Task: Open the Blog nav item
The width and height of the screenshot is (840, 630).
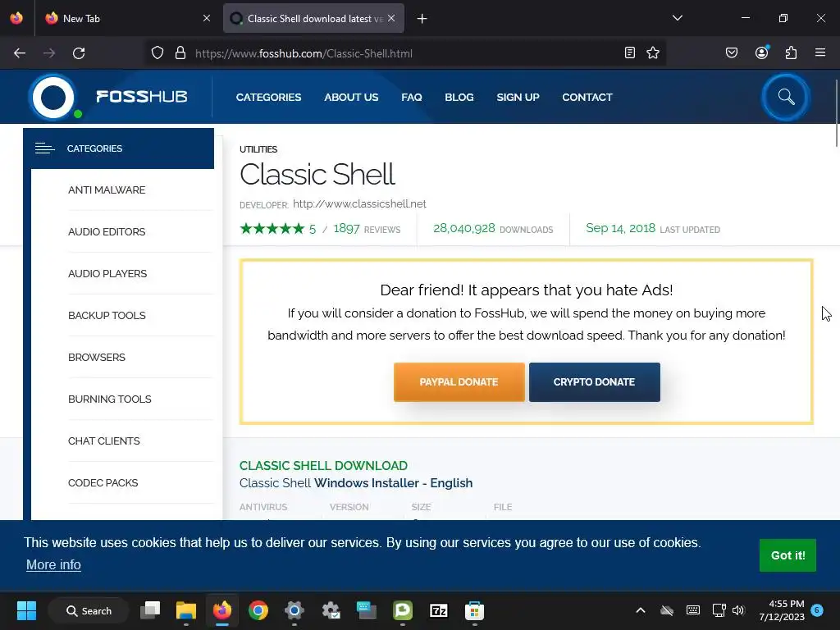Action: (x=459, y=97)
